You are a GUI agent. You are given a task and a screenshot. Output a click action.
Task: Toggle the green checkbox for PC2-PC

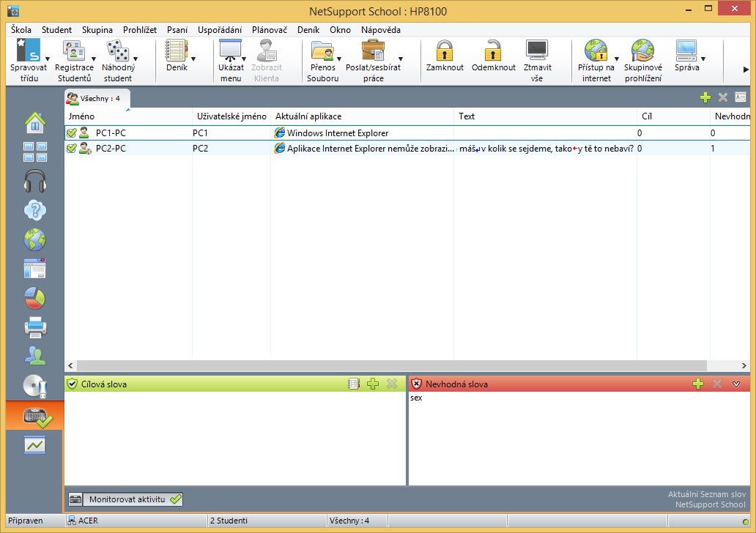[71, 149]
